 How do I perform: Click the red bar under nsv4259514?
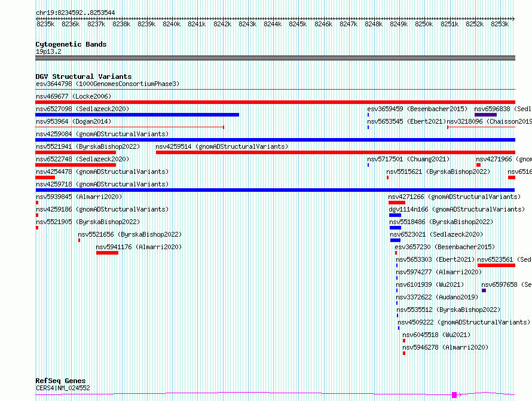[x=335, y=152]
